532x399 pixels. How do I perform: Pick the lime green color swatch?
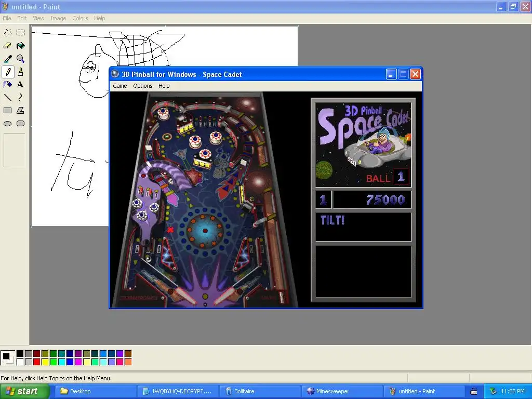(54, 362)
